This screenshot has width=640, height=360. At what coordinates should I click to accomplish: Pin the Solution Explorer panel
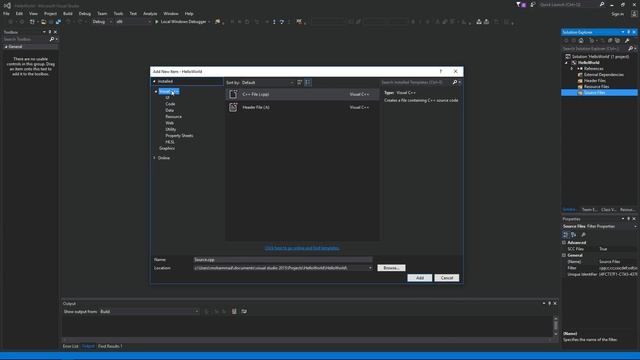[x=629, y=32]
